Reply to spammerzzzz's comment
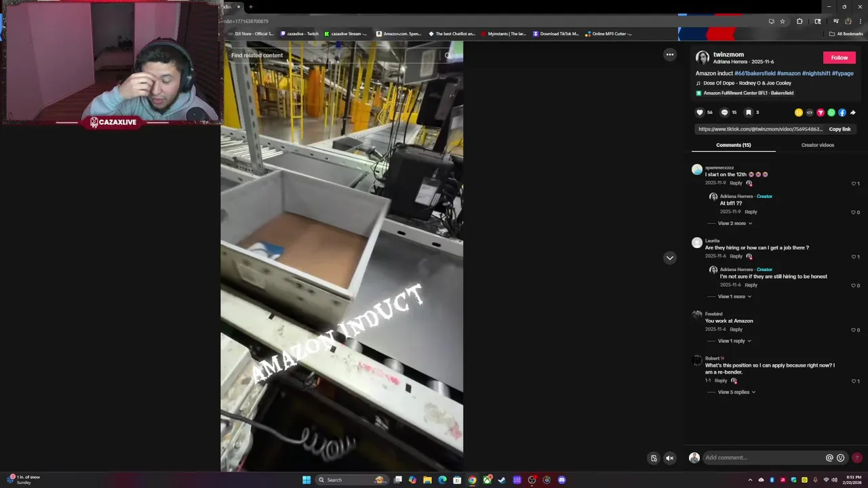The image size is (868, 488). [736, 183]
